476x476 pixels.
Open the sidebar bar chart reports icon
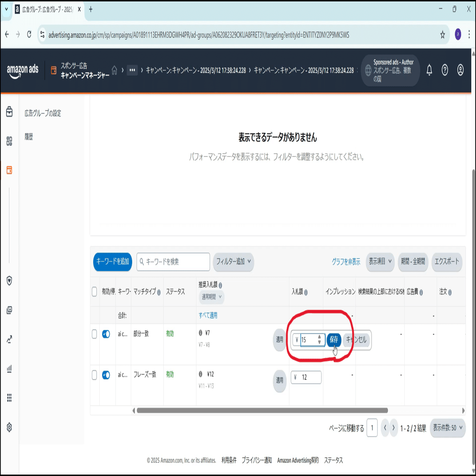click(x=9, y=369)
